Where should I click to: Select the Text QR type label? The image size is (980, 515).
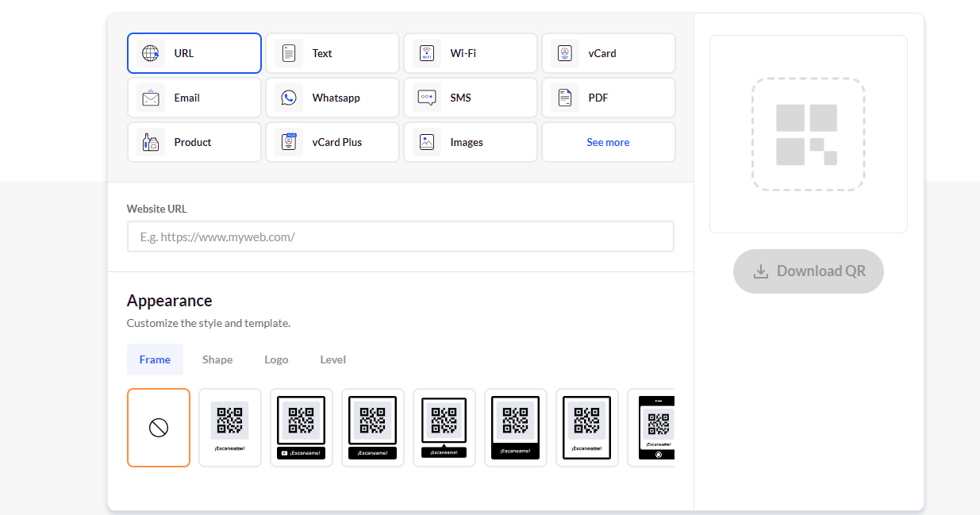click(x=322, y=53)
